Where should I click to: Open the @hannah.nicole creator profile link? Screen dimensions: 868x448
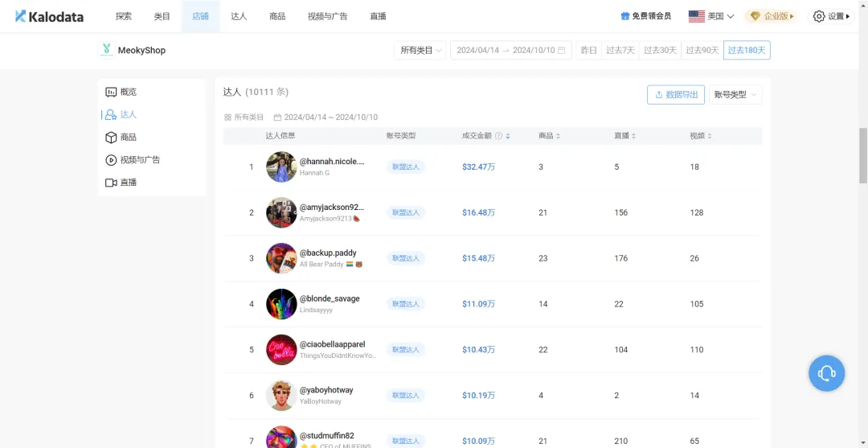click(331, 162)
